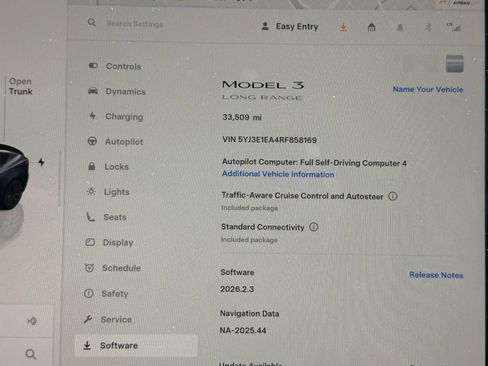
Task: Click the Display screen icon
Action: click(x=90, y=242)
